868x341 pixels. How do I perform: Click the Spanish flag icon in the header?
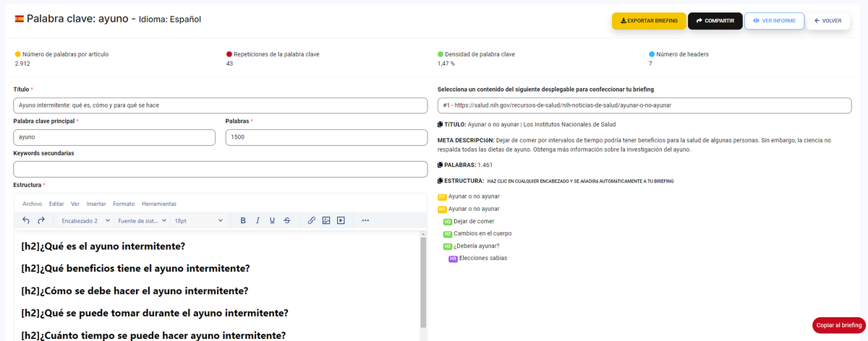19,20
